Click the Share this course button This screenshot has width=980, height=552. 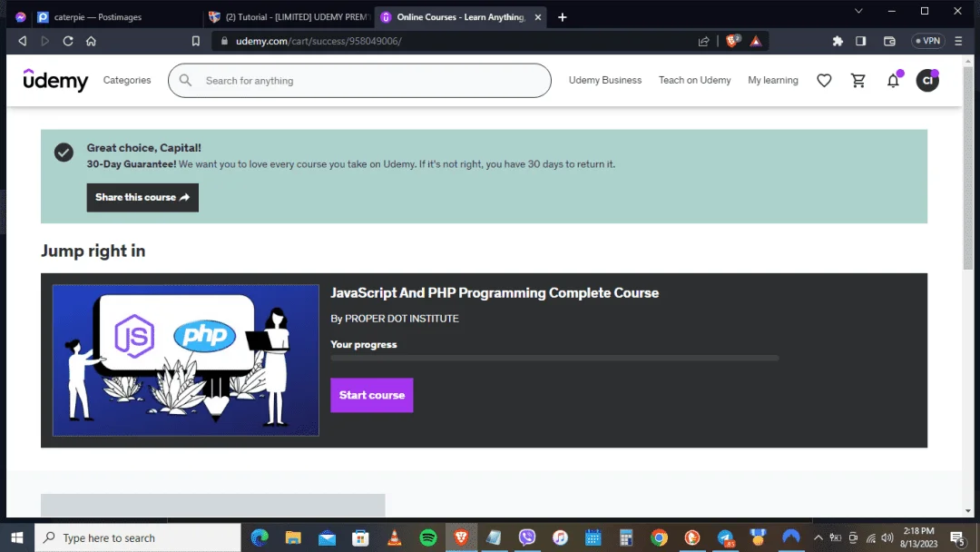[142, 198]
